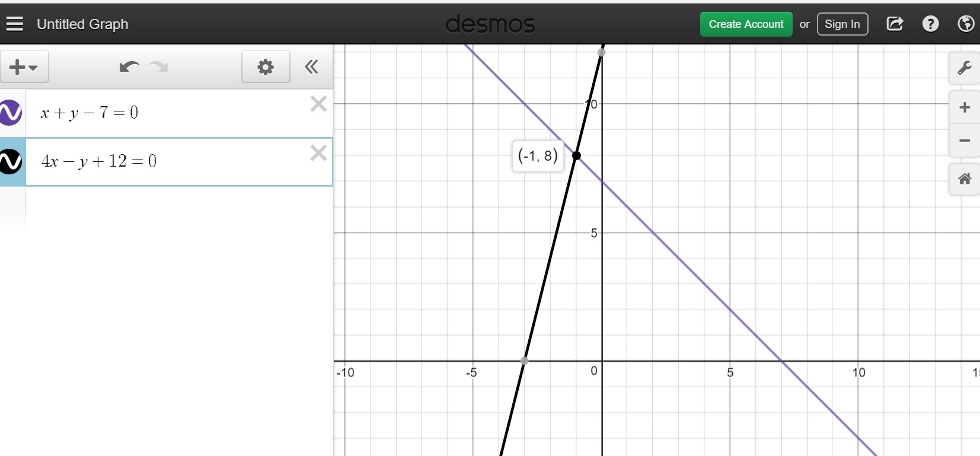
Task: Zoom out on the graph
Action: pyautogui.click(x=965, y=141)
